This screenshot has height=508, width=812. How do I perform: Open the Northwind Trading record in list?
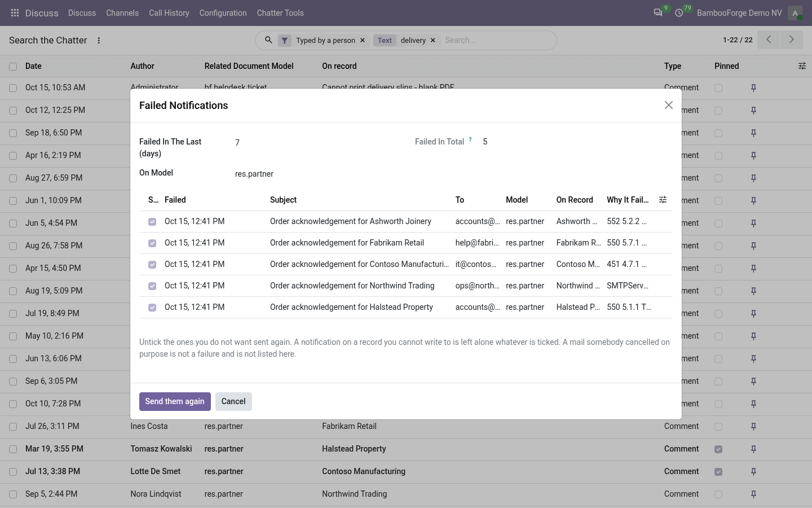pyautogui.click(x=355, y=494)
